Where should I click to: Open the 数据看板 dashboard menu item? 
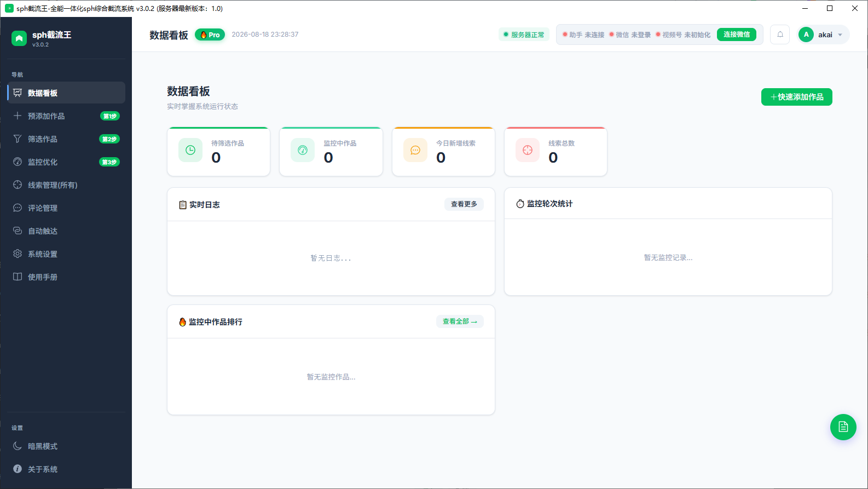(x=66, y=93)
